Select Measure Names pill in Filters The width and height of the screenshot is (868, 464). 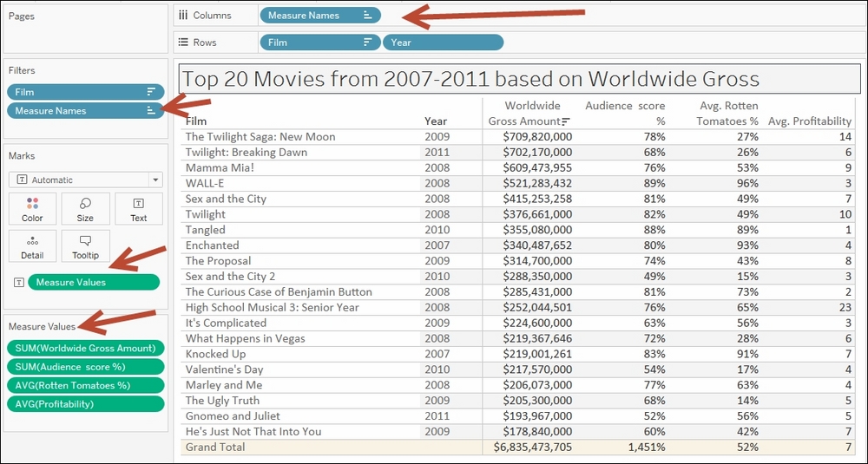pyautogui.click(x=86, y=111)
